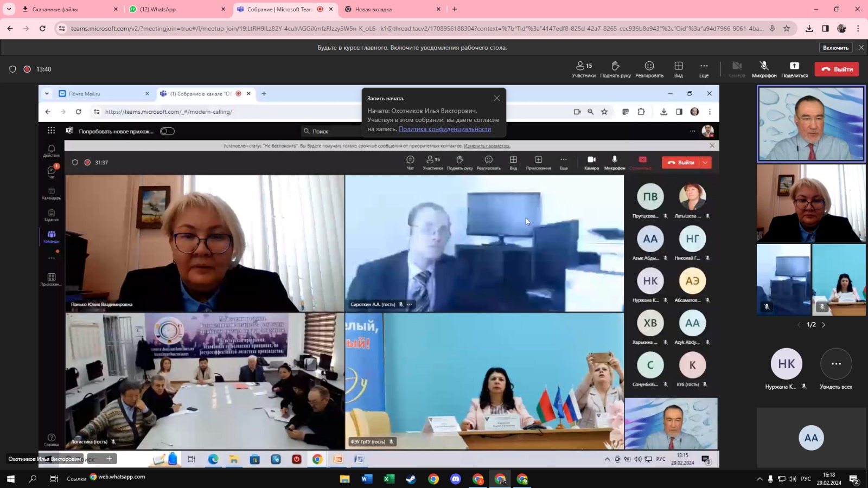Select the top speaker video thumbnail
This screenshot has width=868, height=488.
click(812, 124)
